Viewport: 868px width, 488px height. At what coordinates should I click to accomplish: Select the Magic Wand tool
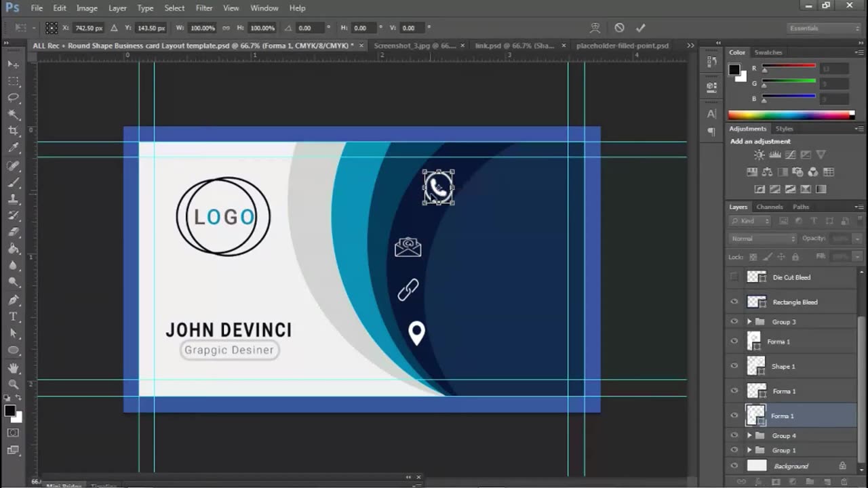point(14,115)
